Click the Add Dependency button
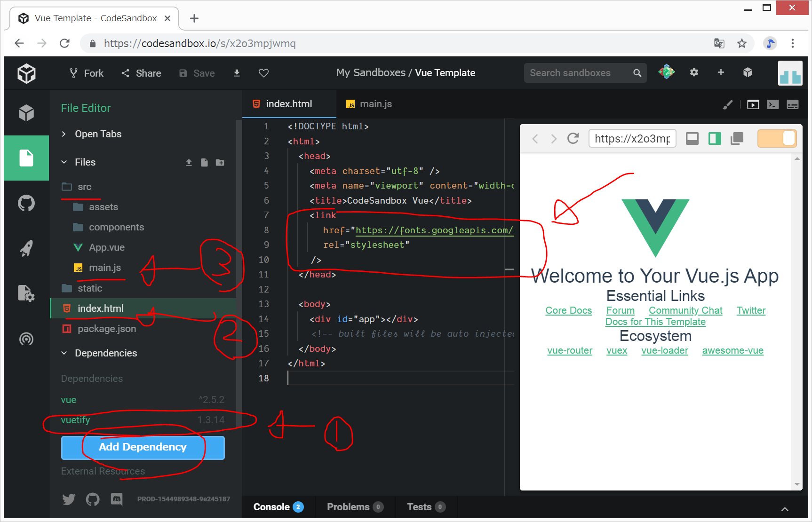The image size is (812, 522). coord(143,447)
